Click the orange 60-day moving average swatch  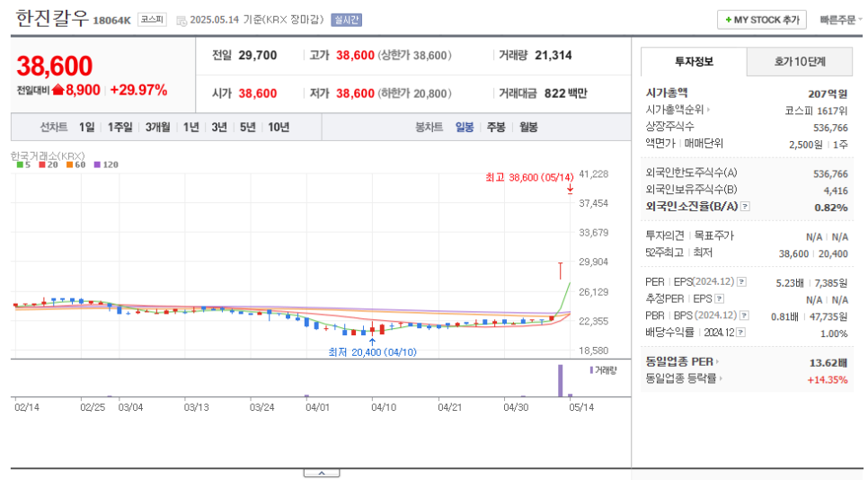click(70, 165)
